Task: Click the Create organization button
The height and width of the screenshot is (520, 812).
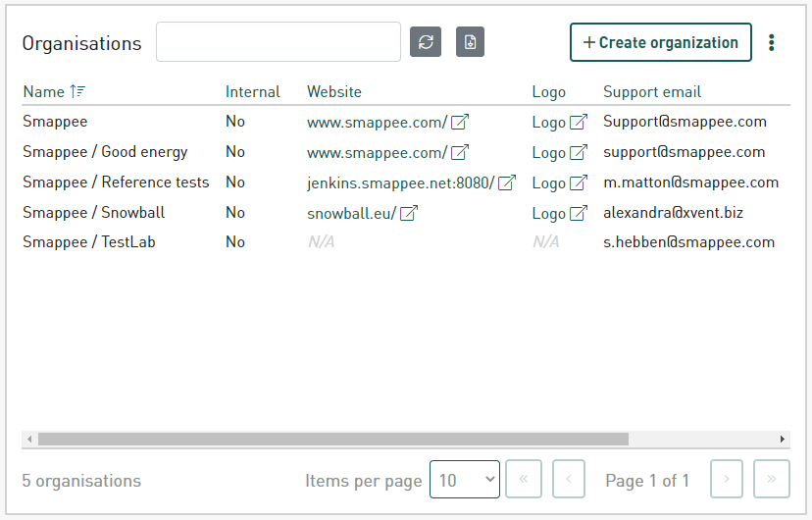Action: [x=661, y=42]
